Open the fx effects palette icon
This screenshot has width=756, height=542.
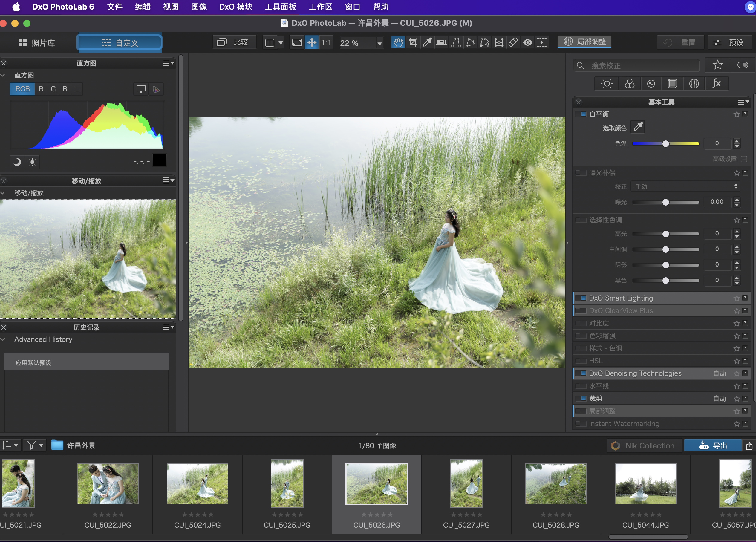pyautogui.click(x=716, y=83)
